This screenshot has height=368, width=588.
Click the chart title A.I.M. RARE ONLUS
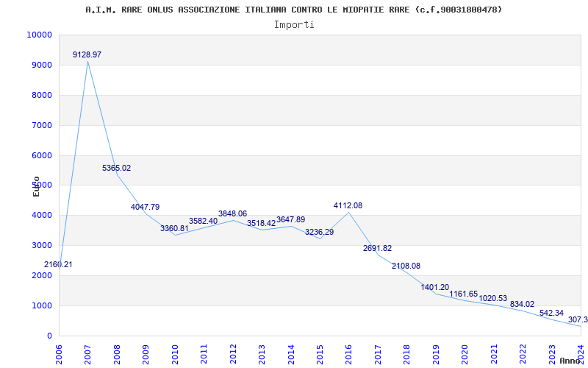(x=294, y=10)
